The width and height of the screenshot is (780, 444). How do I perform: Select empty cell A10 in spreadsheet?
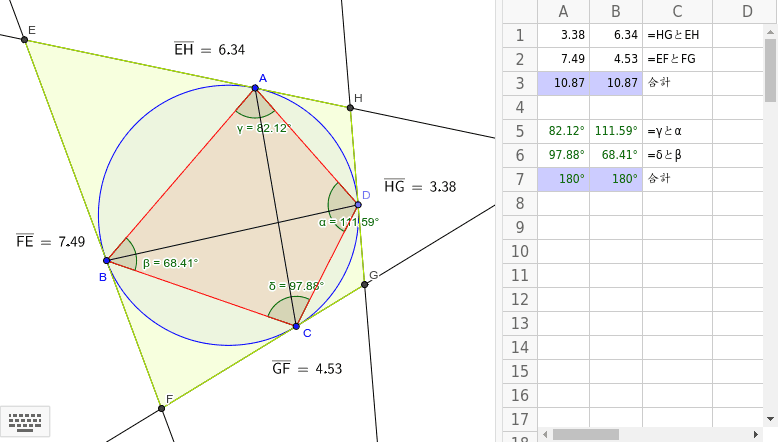(x=564, y=251)
